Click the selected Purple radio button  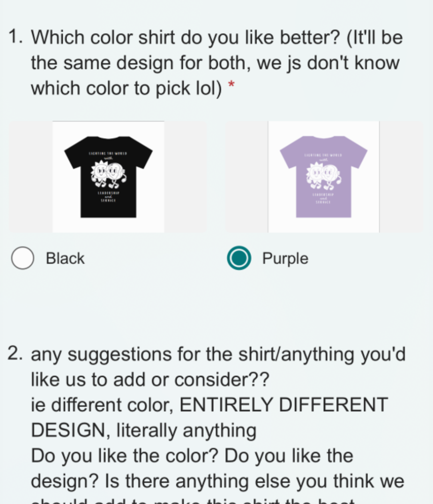[239, 258]
